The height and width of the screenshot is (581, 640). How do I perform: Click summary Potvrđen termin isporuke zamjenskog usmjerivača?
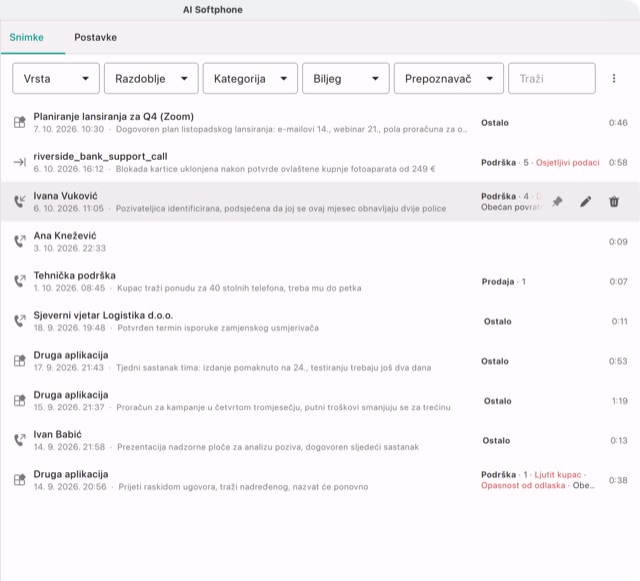218,328
